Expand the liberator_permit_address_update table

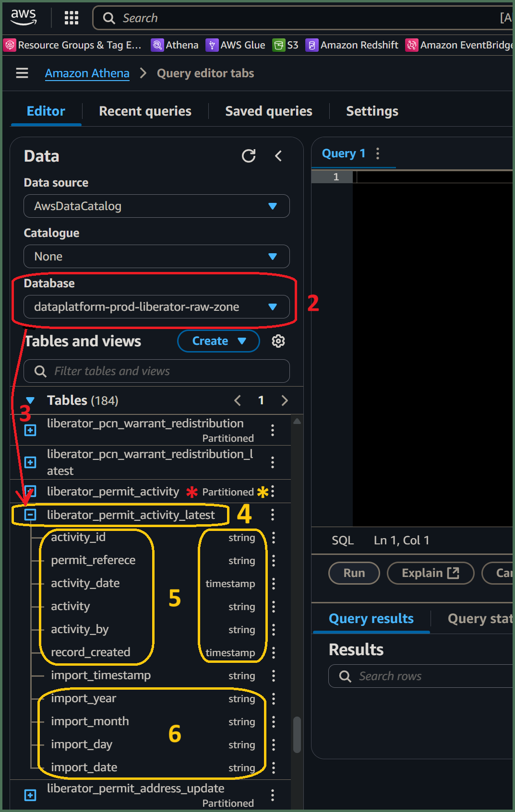coord(30,795)
